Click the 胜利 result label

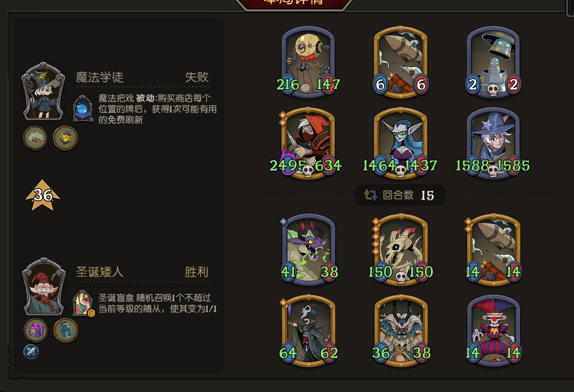pyautogui.click(x=197, y=272)
